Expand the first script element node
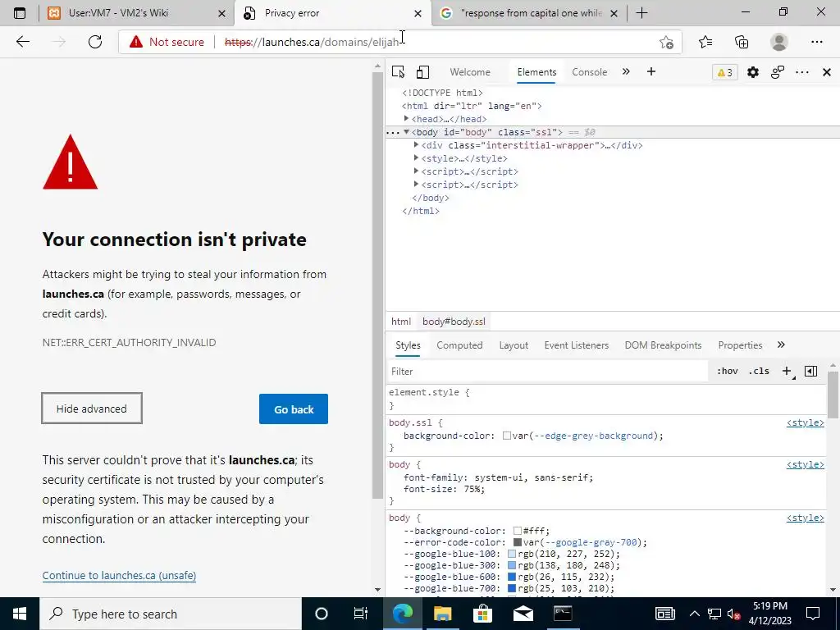This screenshot has height=630, width=840. click(x=416, y=171)
